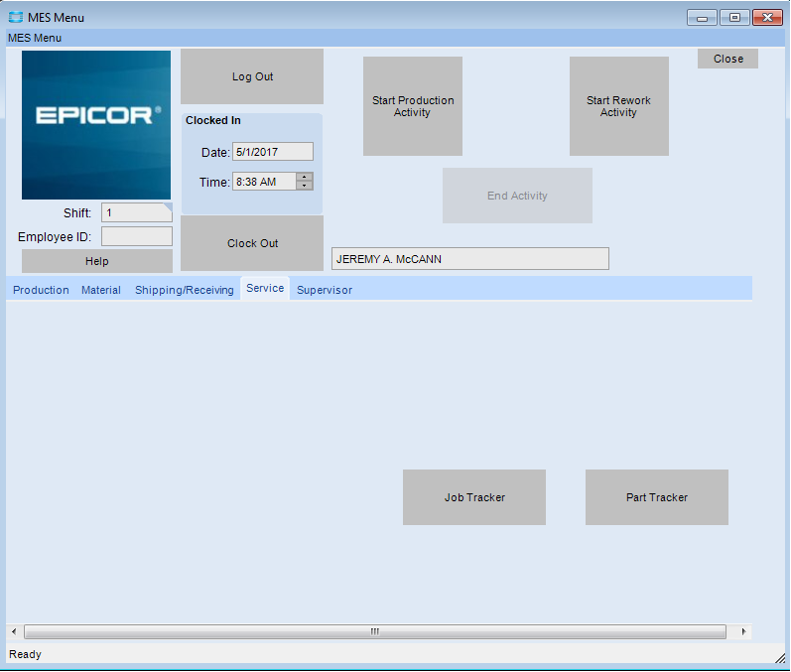Maximize the MES Menu window

click(x=734, y=18)
